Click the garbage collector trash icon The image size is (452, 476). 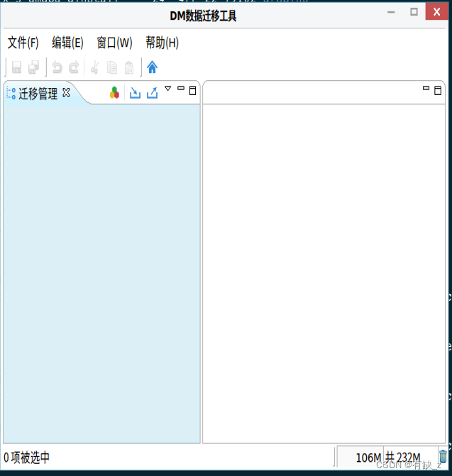pos(443,456)
